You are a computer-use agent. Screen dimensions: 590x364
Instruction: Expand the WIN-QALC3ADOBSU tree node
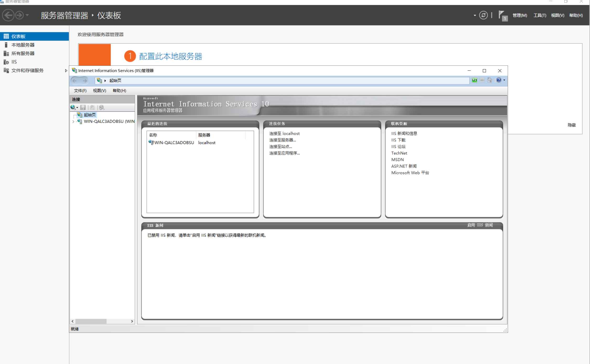point(73,122)
